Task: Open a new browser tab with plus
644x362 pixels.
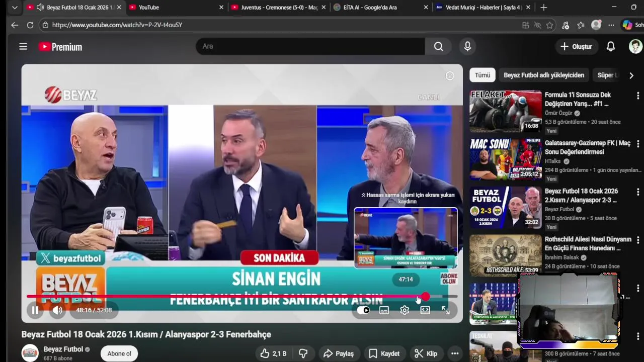Action: coord(544,8)
